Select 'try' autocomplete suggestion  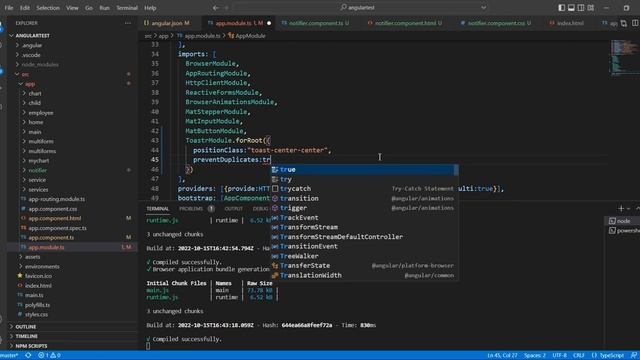pos(364,179)
